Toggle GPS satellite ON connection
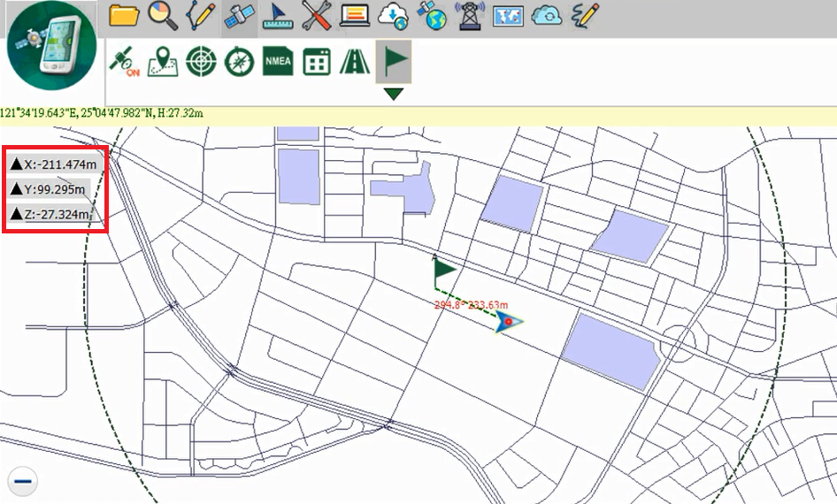Viewport: 837px width, 504px height. pyautogui.click(x=124, y=62)
